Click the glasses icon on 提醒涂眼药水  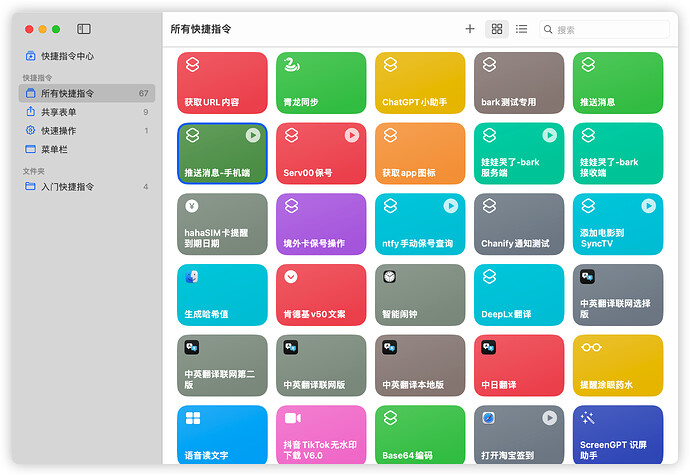click(x=591, y=347)
